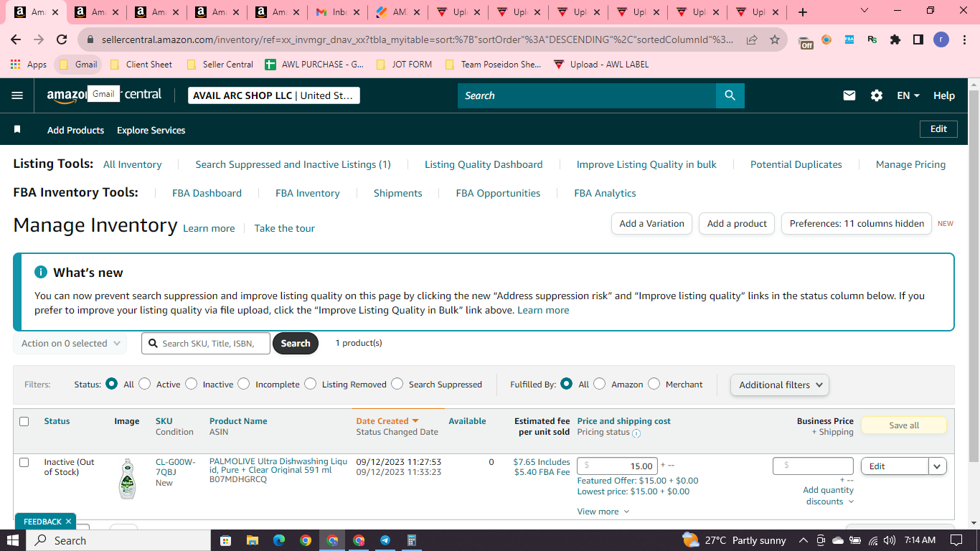Open File Explorer from the taskbar
Image resolution: width=980 pixels, height=551 pixels.
[x=252, y=540]
